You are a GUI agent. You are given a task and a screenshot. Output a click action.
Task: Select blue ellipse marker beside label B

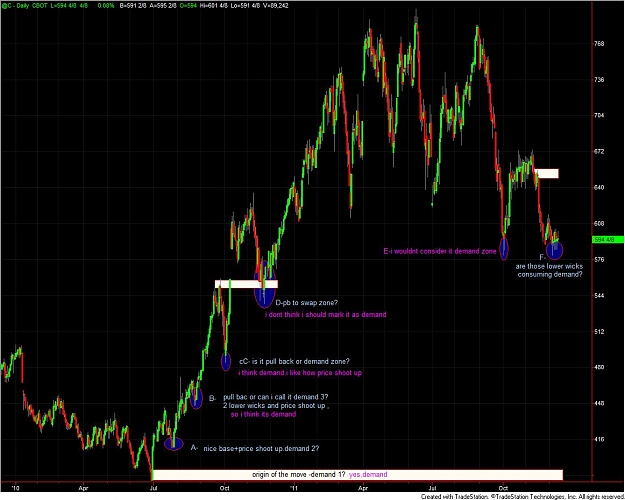point(196,397)
